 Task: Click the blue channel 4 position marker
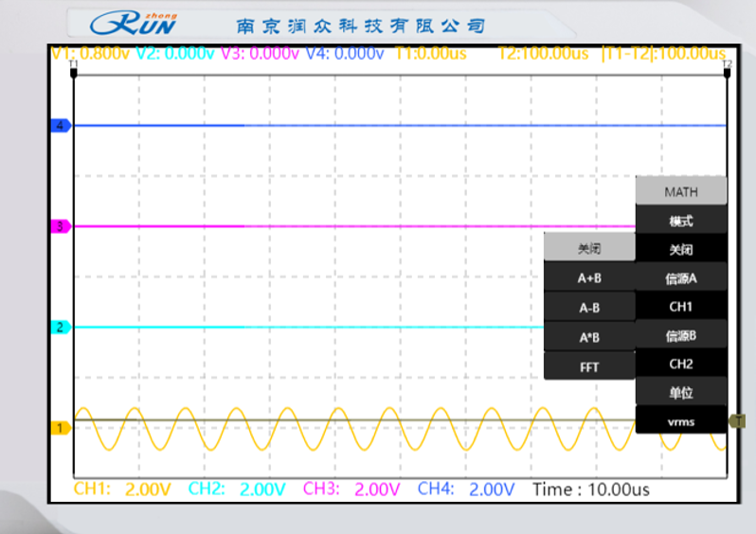pyautogui.click(x=60, y=125)
